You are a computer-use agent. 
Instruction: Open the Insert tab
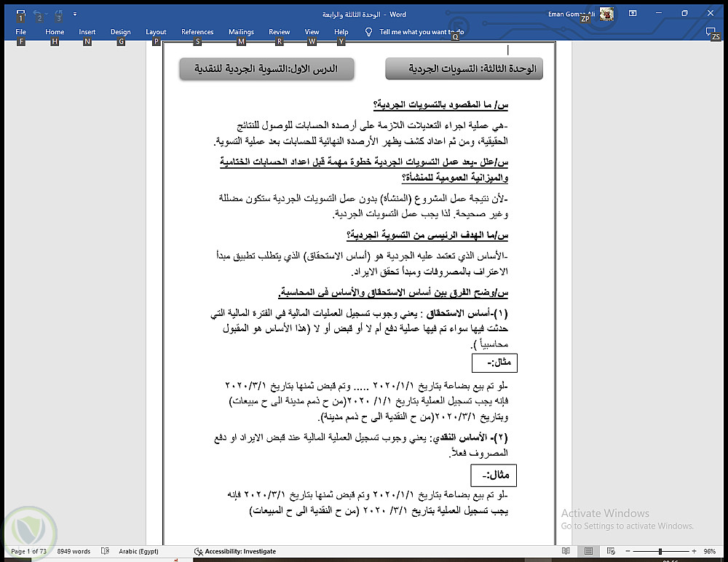(87, 31)
